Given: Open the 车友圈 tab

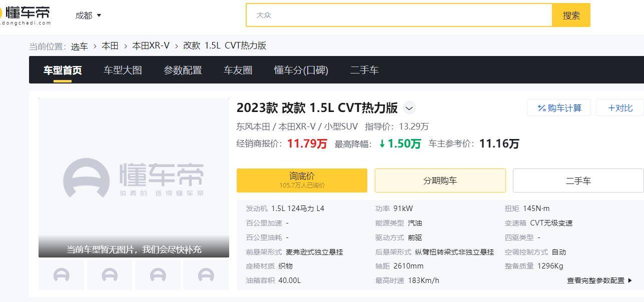Looking at the screenshot, I should coord(238,70).
